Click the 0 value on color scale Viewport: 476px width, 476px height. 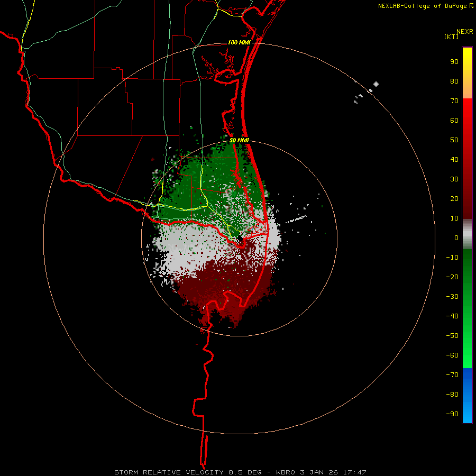coord(456,237)
